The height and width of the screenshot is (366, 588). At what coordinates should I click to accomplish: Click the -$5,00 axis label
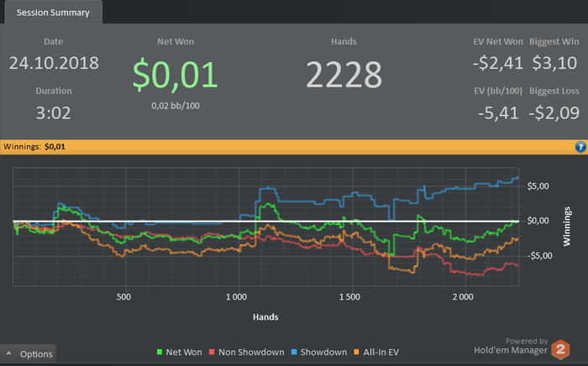coord(539,255)
